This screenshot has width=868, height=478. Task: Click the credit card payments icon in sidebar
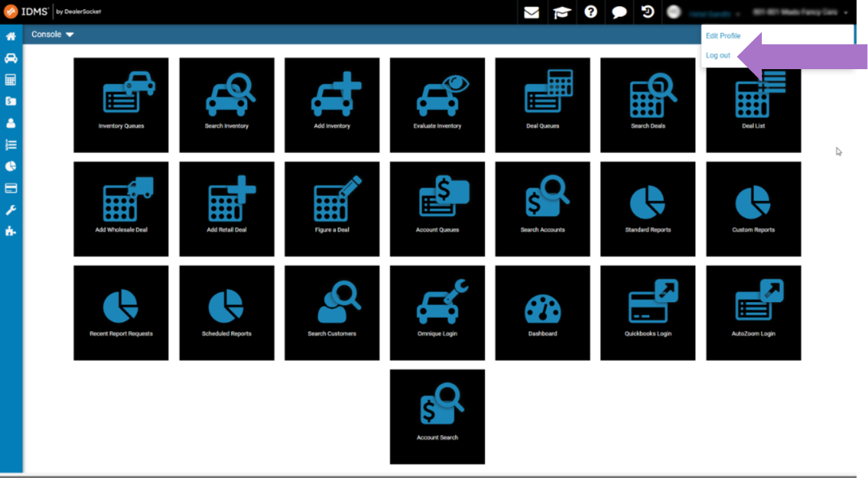coord(9,187)
